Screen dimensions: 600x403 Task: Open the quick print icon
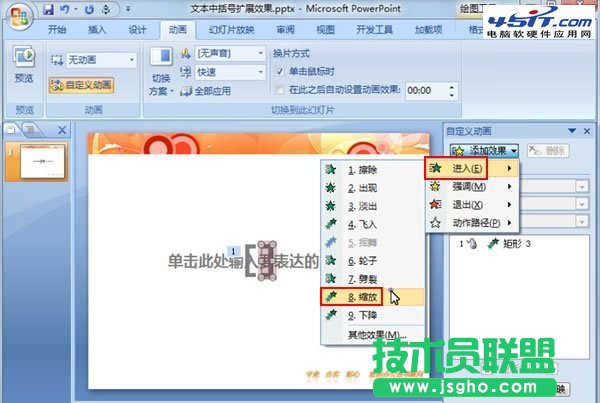pyautogui.click(x=106, y=9)
